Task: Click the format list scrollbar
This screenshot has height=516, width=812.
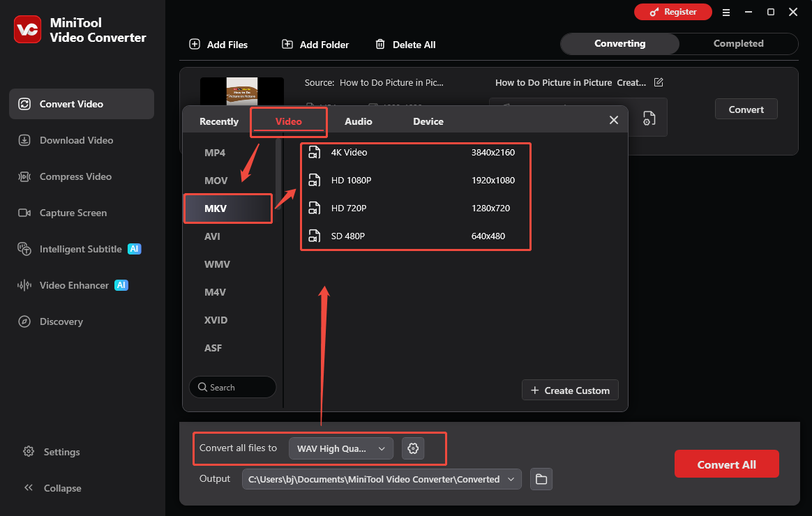Action: point(278,174)
